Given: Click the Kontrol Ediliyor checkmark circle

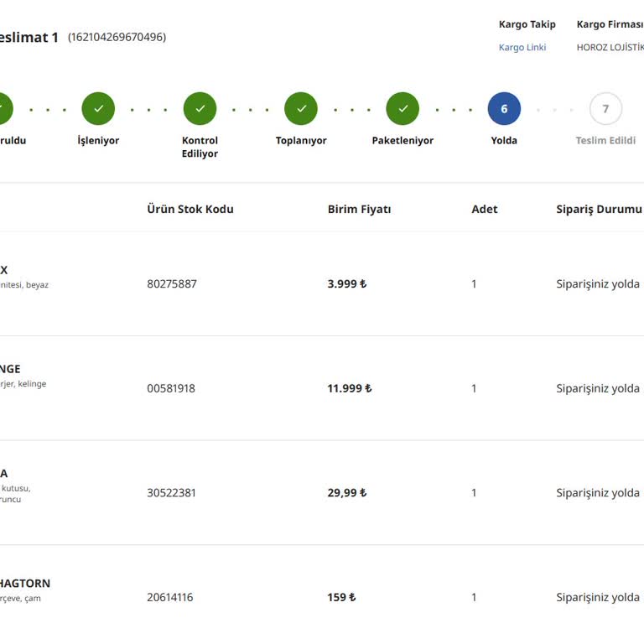Looking at the screenshot, I should click(200, 109).
